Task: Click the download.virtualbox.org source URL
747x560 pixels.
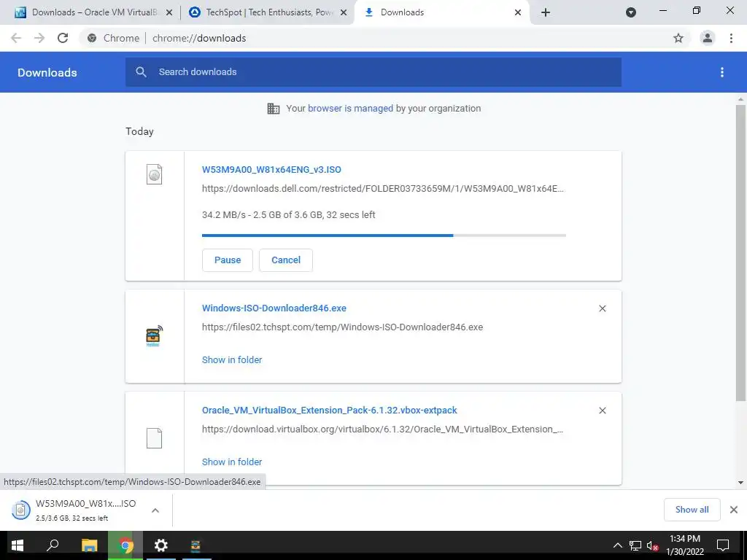Action: pyautogui.click(x=382, y=429)
